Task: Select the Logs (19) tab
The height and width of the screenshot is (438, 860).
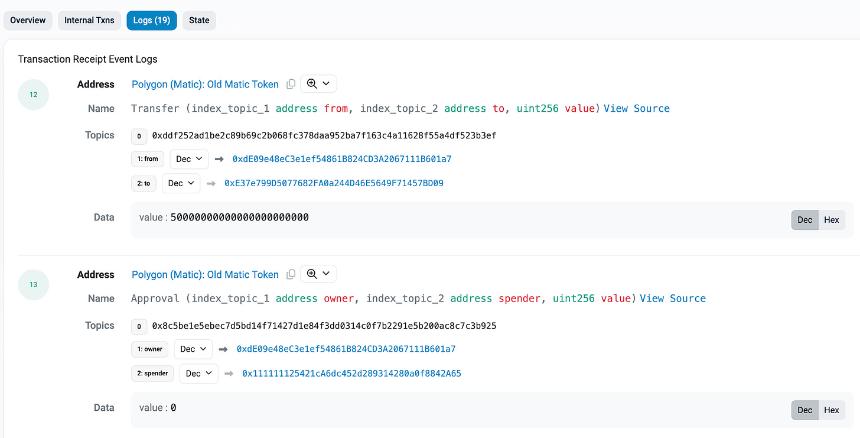Action: [151, 20]
